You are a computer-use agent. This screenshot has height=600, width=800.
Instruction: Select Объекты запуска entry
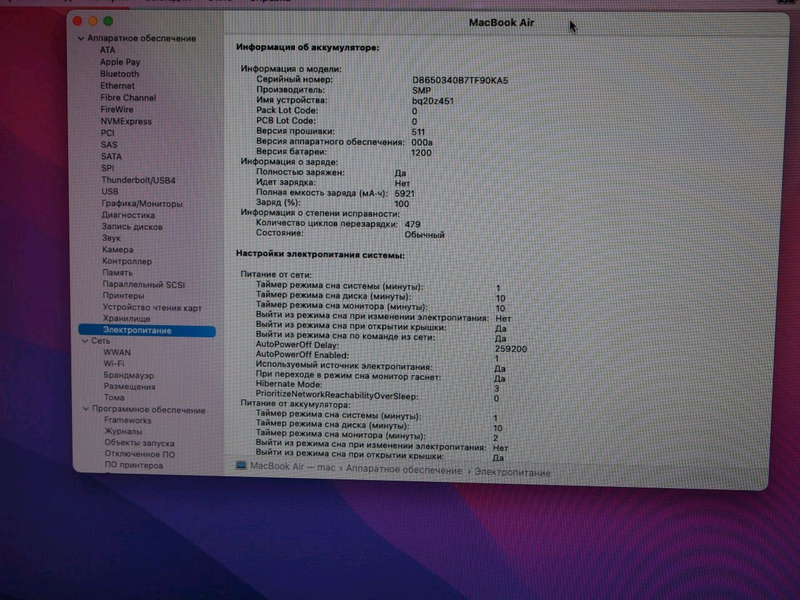[x=139, y=443]
